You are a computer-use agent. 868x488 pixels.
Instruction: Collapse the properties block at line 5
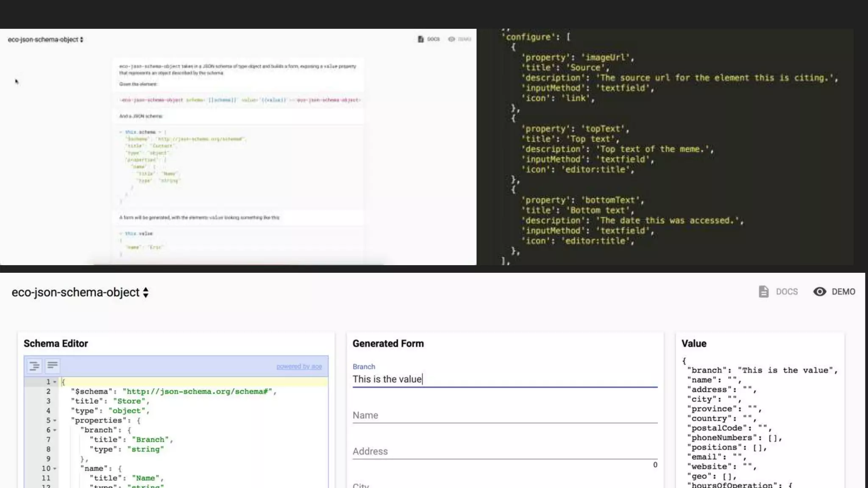(x=55, y=421)
